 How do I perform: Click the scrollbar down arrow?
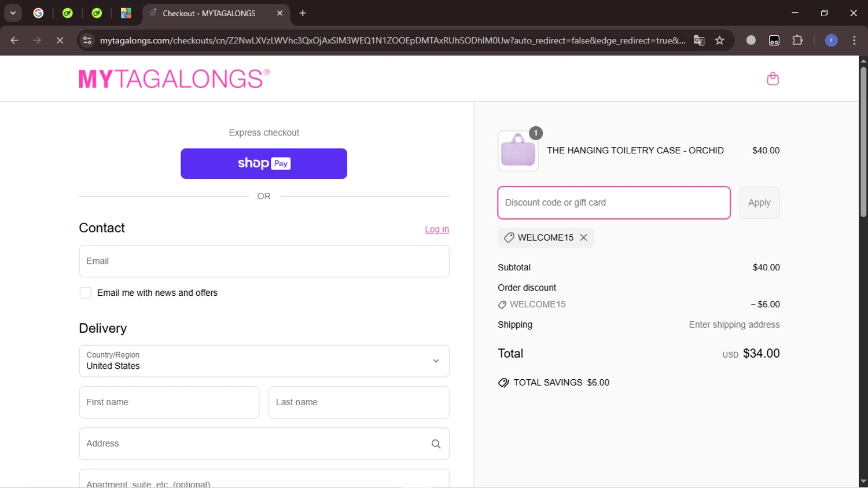pyautogui.click(x=863, y=482)
